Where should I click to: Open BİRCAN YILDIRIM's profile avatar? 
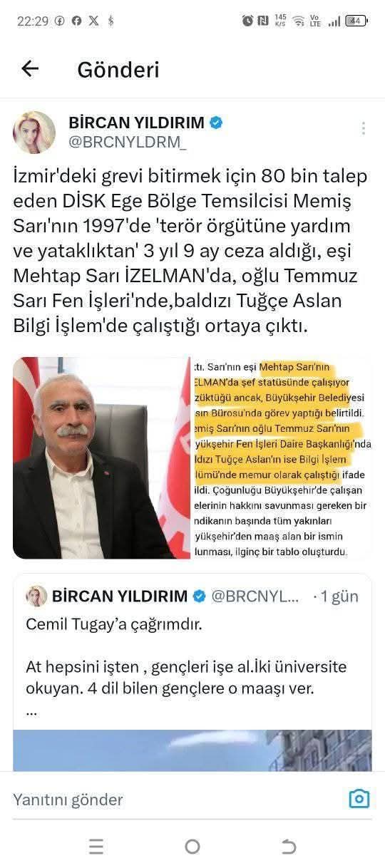[x=34, y=133]
